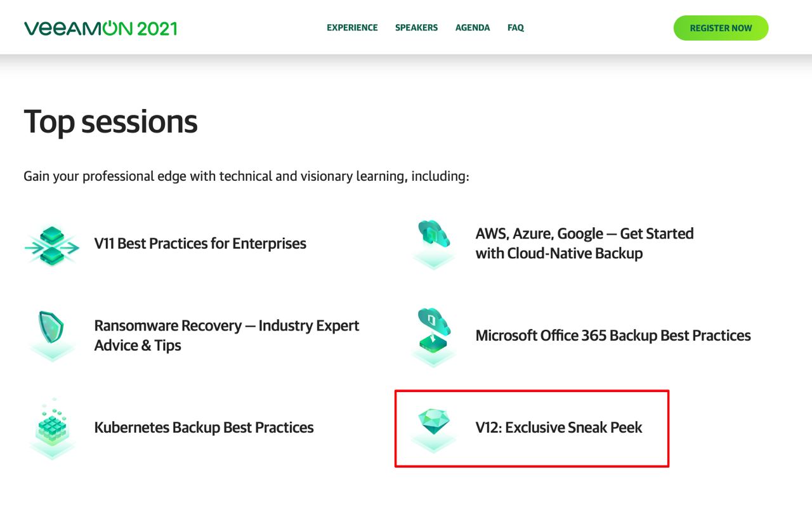Viewport: 812px width, 505px height.
Task: Open Kubernetes Backup Best Practices session
Action: 204,428
